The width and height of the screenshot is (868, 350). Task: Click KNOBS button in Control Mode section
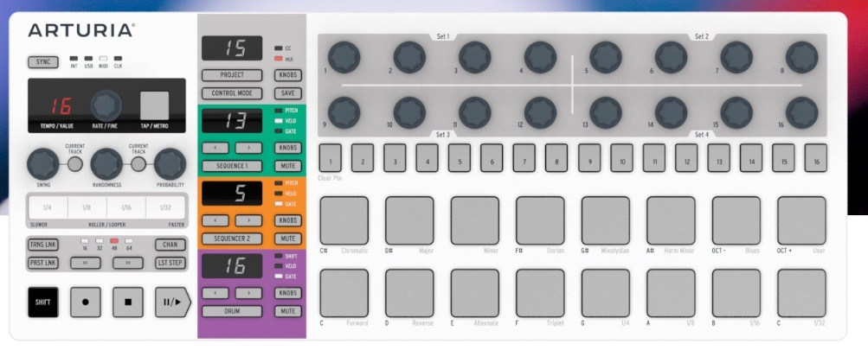tap(288, 75)
